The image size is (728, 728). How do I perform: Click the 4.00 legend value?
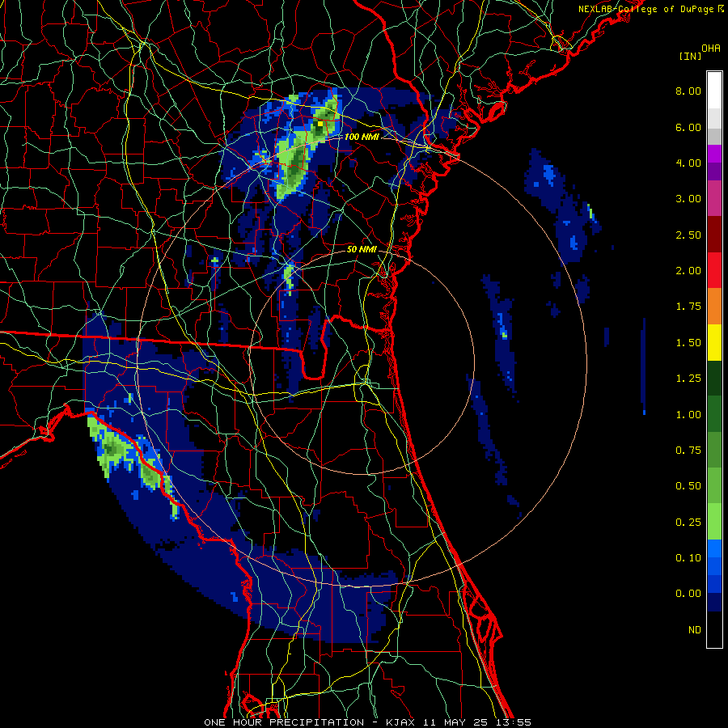[688, 163]
